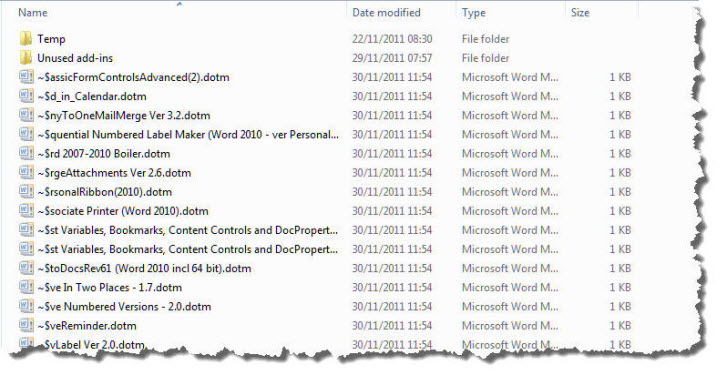Click Word icon of ~$rsonalRibbon(2010).dotm
Image resolution: width=720 pixels, height=373 pixels.
[26, 192]
